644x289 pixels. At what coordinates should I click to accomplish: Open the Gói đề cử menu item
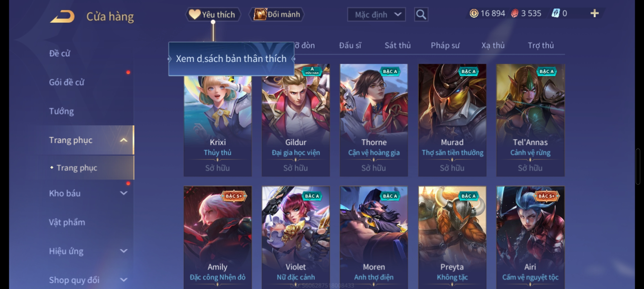[67, 82]
